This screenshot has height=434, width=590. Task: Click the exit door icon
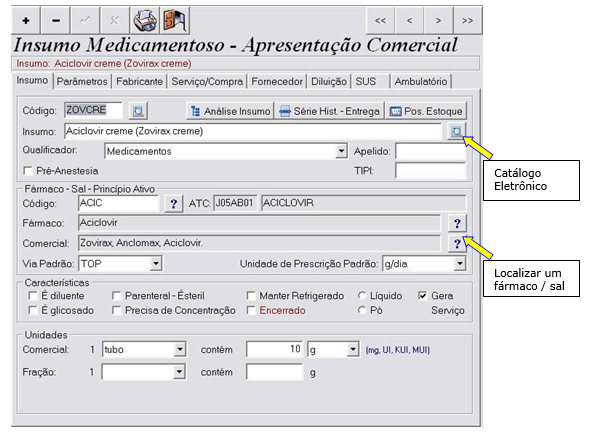click(175, 21)
